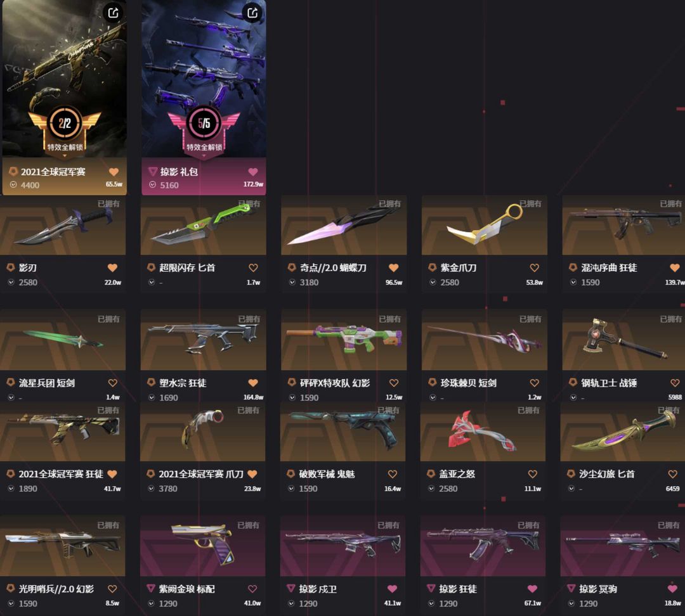Image resolution: width=685 pixels, height=616 pixels.
Task: Click heart icon on 掠影 礼包
Action: coord(253,172)
